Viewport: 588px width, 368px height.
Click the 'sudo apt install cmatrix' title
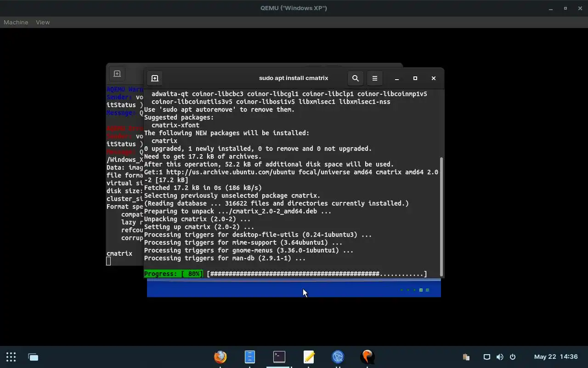coord(294,78)
